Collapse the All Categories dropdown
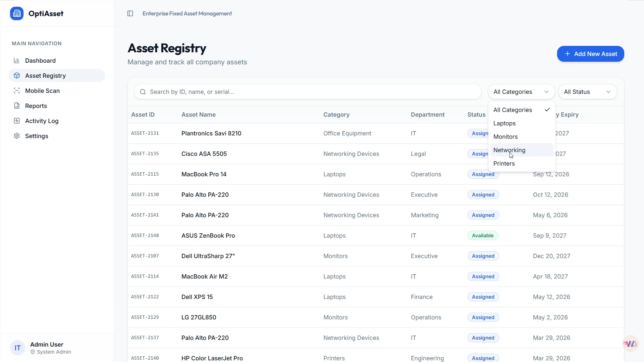This screenshot has height=362, width=644. point(521,92)
